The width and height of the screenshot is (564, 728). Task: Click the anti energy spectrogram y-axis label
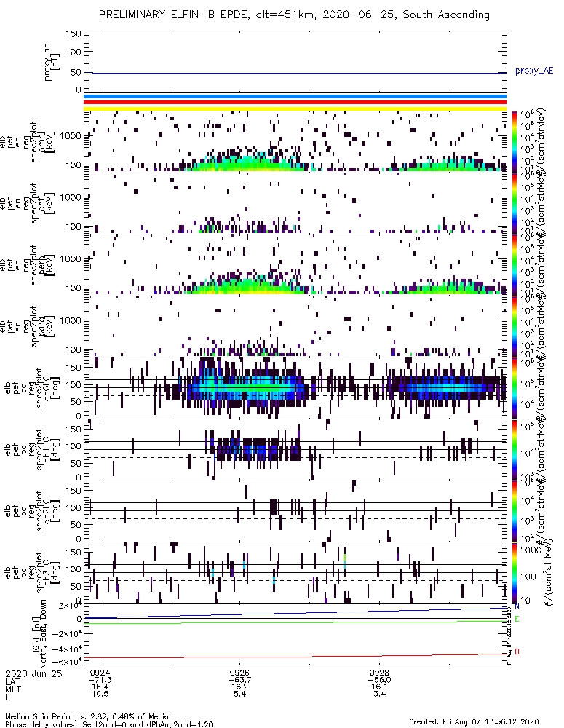28,203
